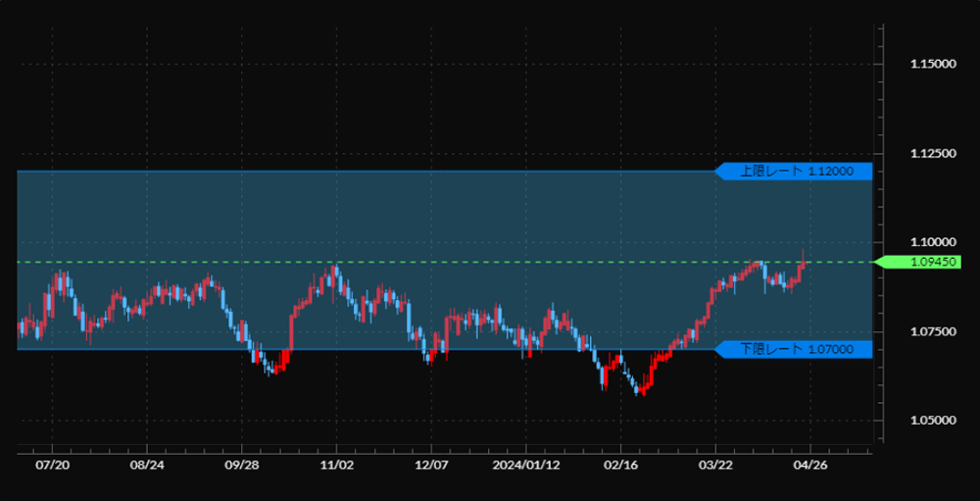Click the 09/28 date label
The width and height of the screenshot is (980, 501).
pos(241,466)
